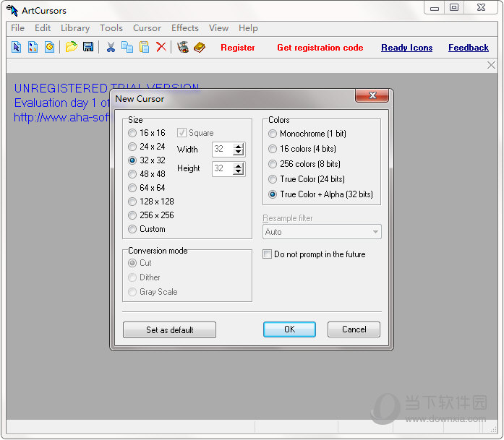Decrease Height with down arrow
This screenshot has width=504, height=440.
(238, 172)
